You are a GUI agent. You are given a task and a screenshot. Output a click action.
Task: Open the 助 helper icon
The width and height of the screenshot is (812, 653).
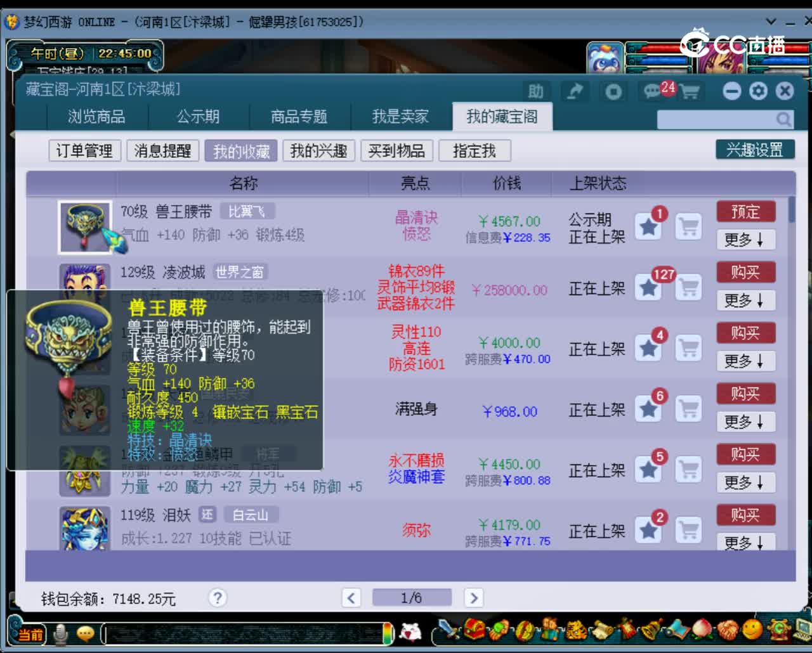[x=536, y=91]
